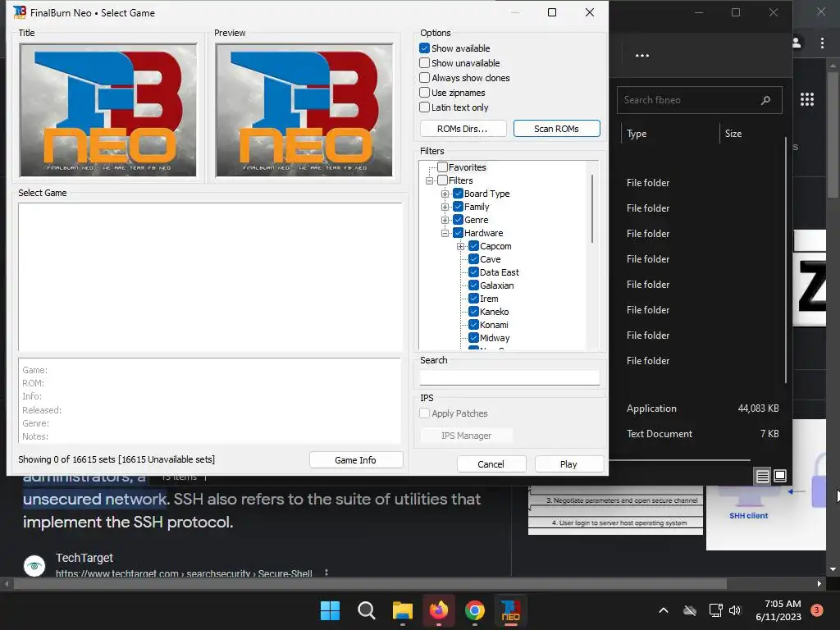Expand the Board Type tree node

(445, 194)
